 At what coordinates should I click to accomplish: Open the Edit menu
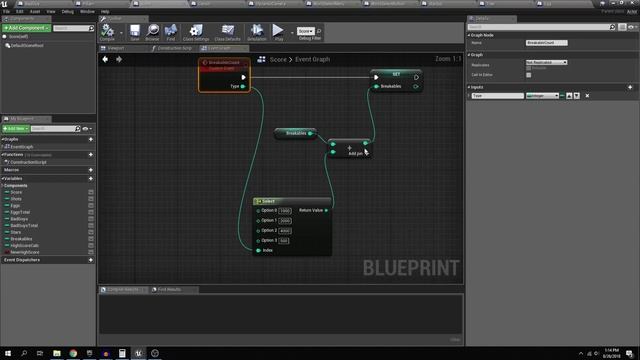point(19,11)
